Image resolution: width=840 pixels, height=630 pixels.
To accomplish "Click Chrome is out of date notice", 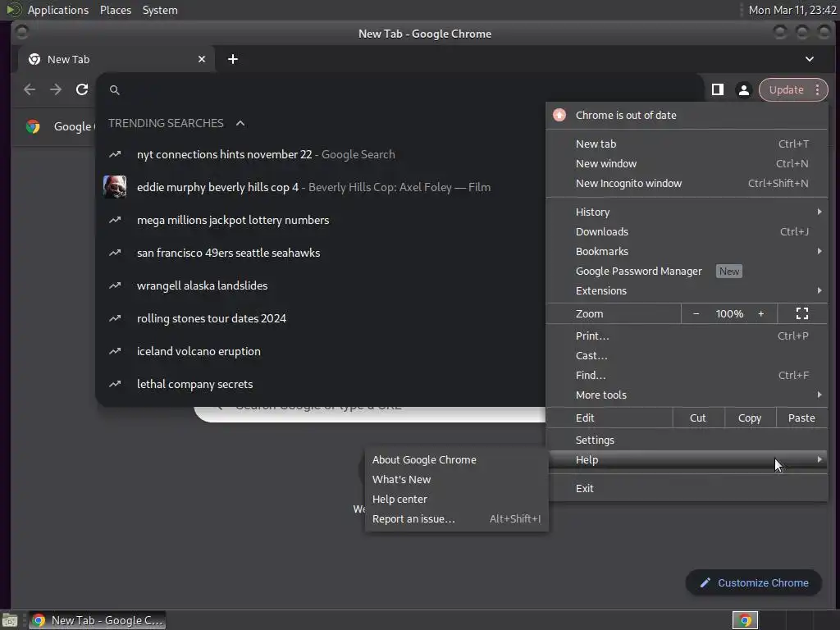I will tap(687, 115).
